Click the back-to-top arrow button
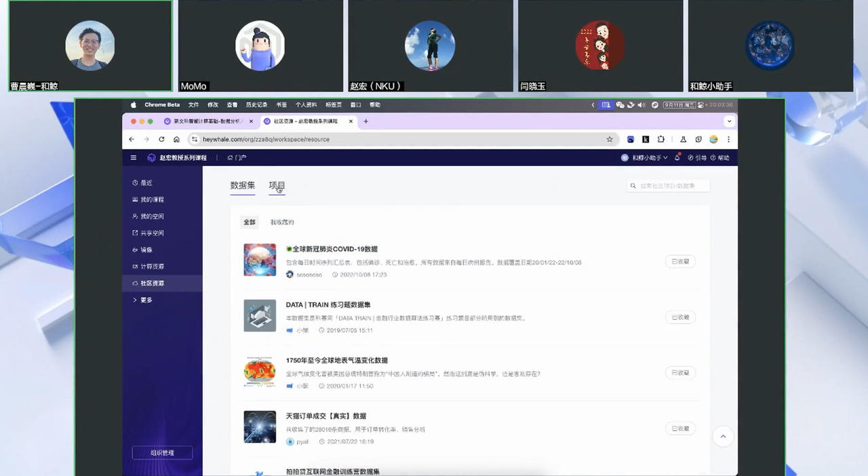 click(723, 437)
